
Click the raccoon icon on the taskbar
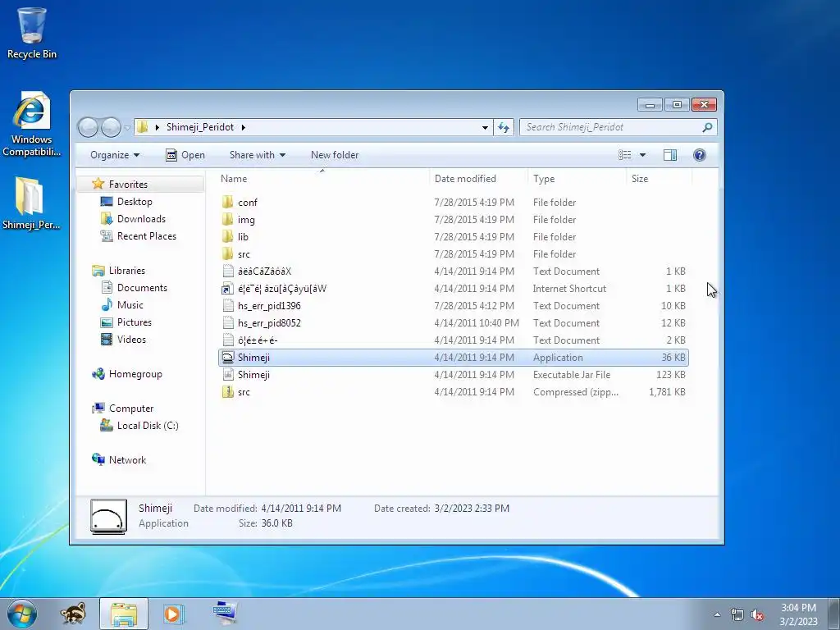point(73,614)
